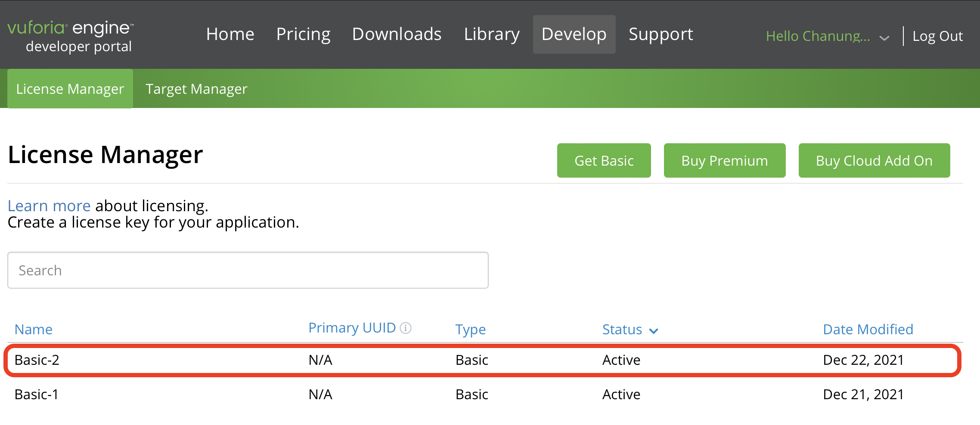
Task: Sort by the Status column header
Action: click(x=622, y=330)
